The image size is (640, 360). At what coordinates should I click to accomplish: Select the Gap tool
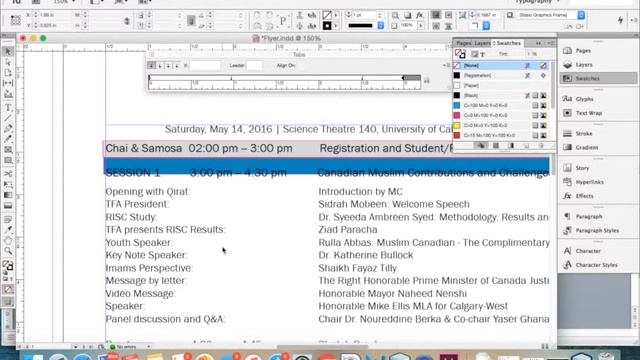(8, 83)
